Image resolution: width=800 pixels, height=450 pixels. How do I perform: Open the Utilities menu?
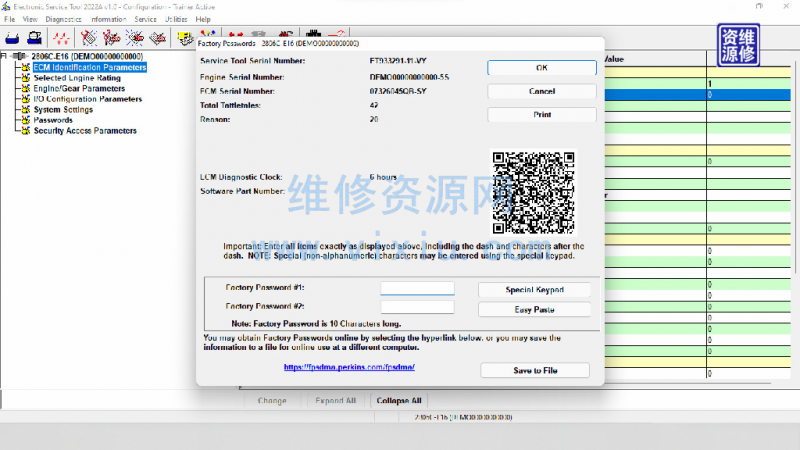coord(174,19)
